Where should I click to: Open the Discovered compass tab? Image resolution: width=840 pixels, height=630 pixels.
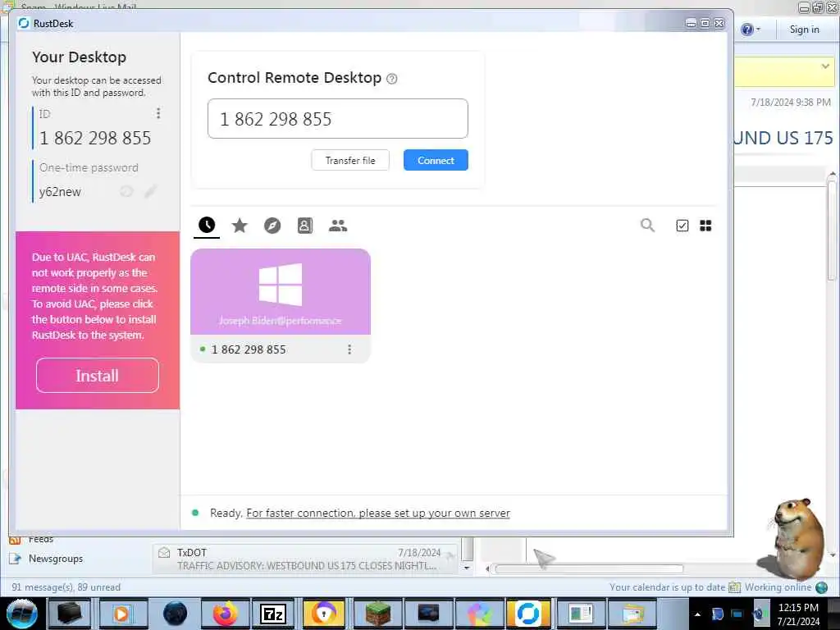(272, 226)
